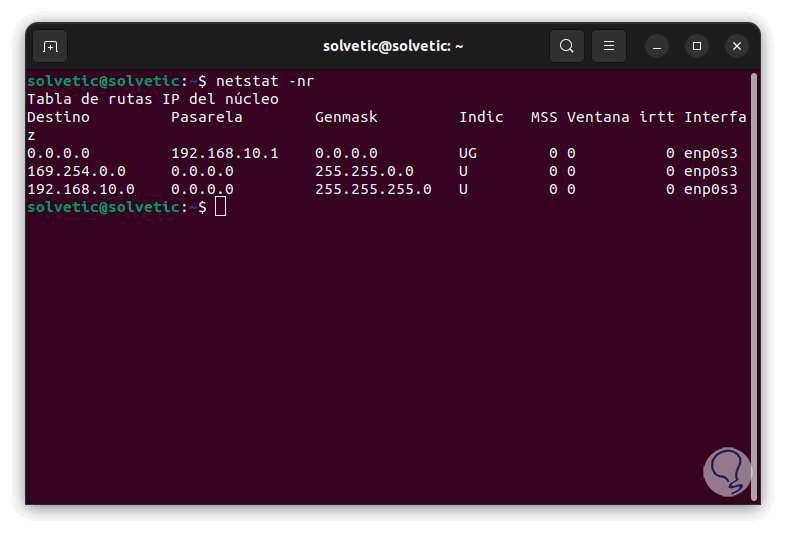Viewport: 786px width, 533px height.
Task: Open a new terminal tab
Action: point(50,46)
